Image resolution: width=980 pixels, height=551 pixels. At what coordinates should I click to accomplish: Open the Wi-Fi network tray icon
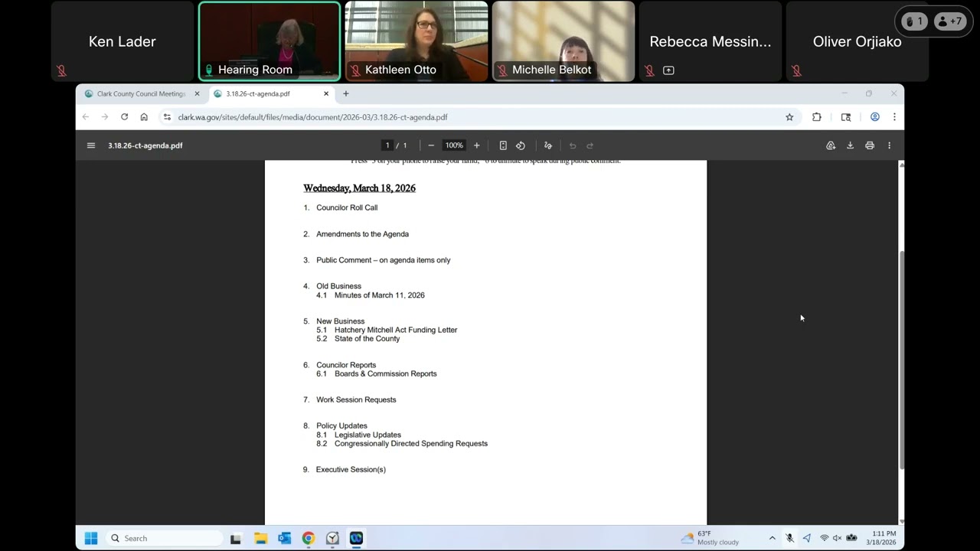click(x=824, y=538)
